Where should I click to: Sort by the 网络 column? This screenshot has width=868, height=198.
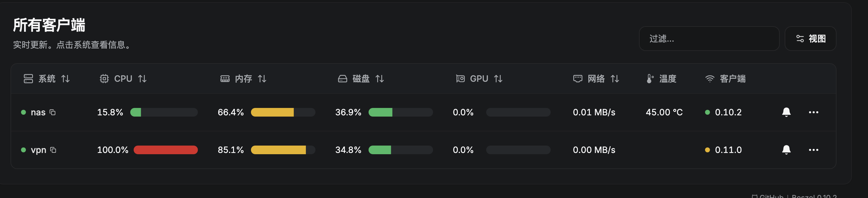coord(596,79)
